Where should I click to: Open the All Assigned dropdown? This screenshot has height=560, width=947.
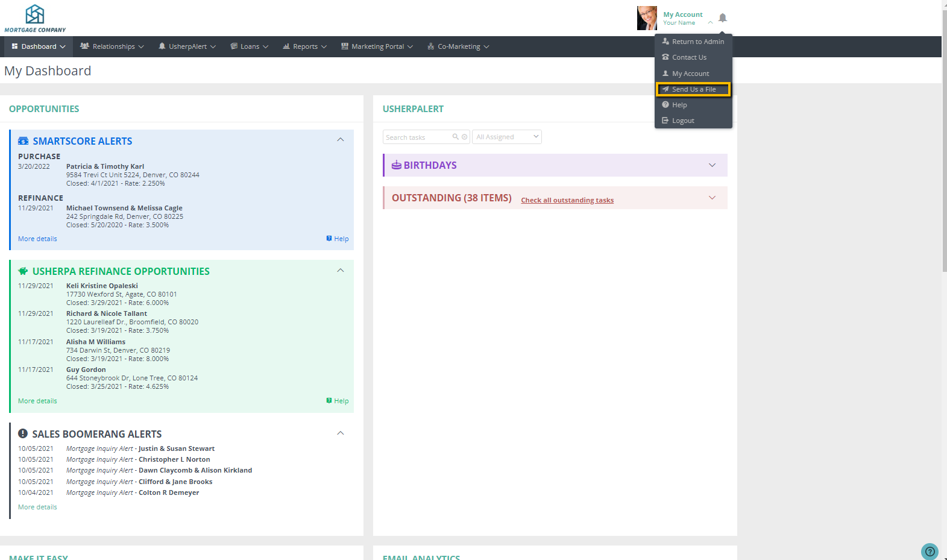click(x=506, y=137)
